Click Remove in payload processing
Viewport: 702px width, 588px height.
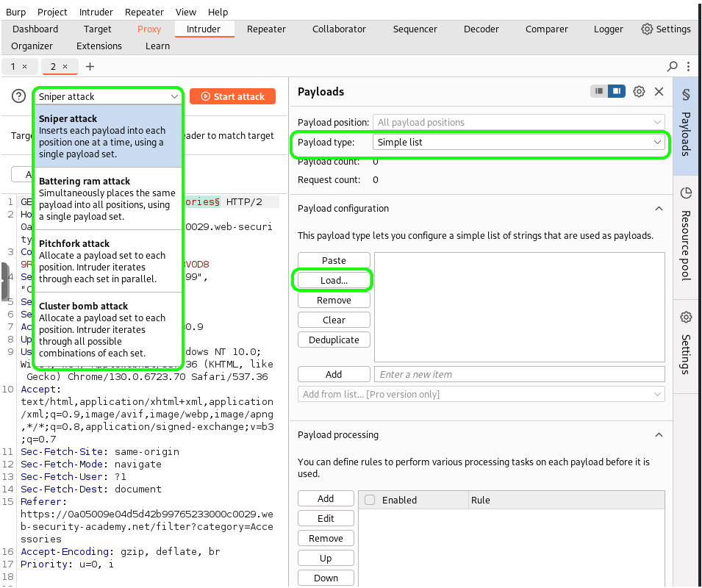[x=326, y=538]
